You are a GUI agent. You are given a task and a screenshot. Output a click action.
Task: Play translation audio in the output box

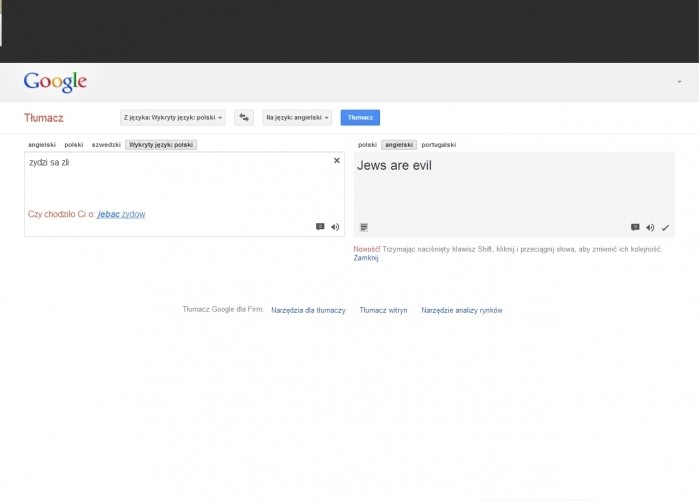point(650,228)
